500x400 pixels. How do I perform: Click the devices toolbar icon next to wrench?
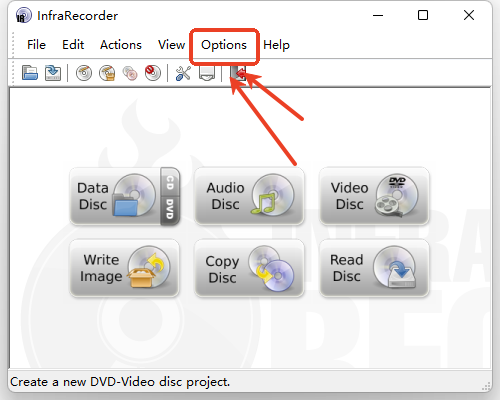click(207, 73)
